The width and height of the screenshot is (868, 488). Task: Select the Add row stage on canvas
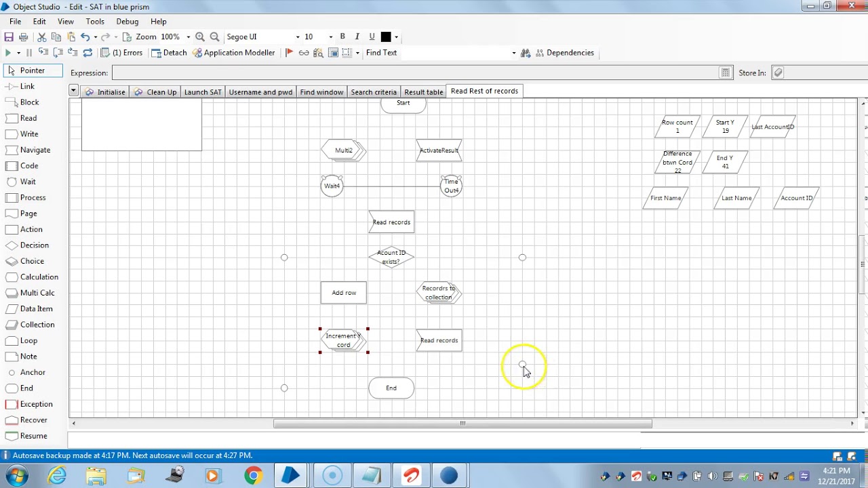pos(344,293)
